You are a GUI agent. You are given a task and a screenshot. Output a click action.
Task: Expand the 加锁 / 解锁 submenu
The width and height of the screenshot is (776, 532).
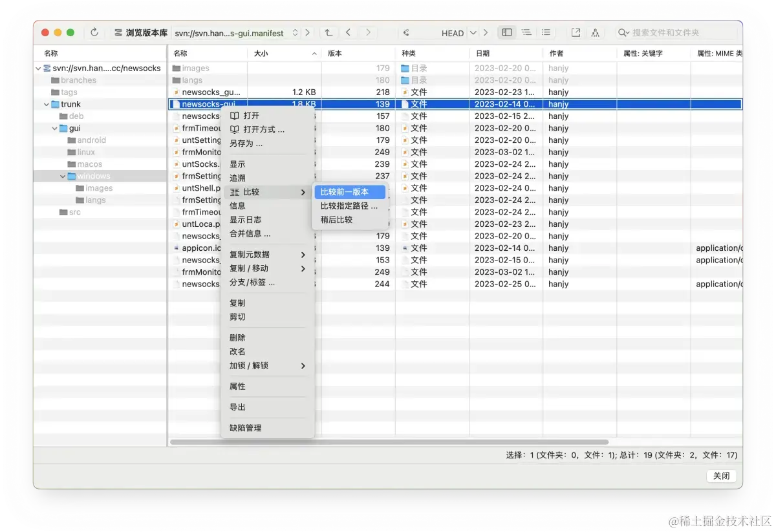(x=268, y=366)
